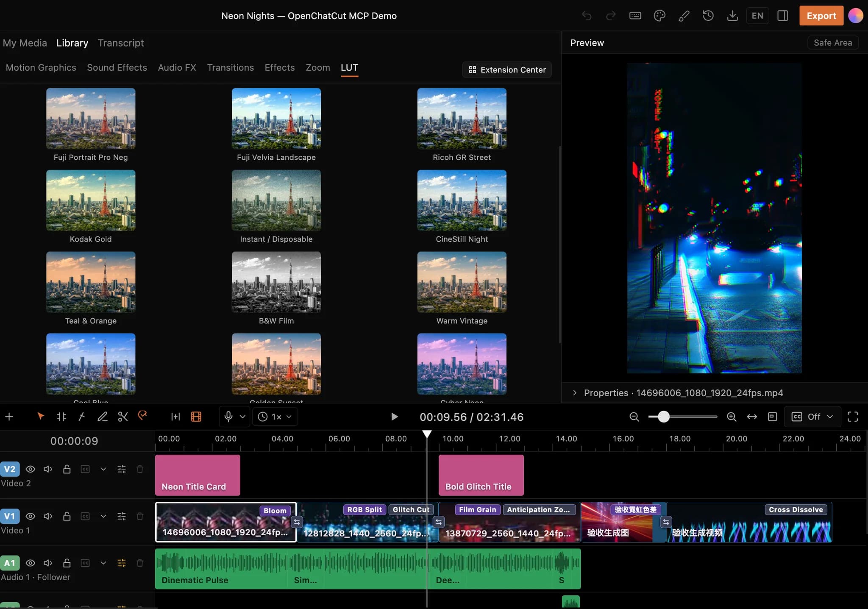The width and height of the screenshot is (868, 609).
Task: Open Transitions category
Action: tap(231, 67)
